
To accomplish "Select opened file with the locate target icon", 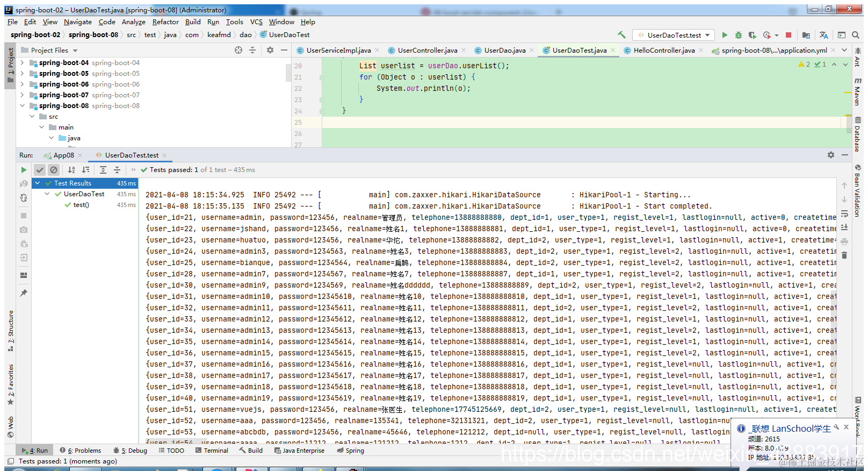I will click(x=238, y=50).
